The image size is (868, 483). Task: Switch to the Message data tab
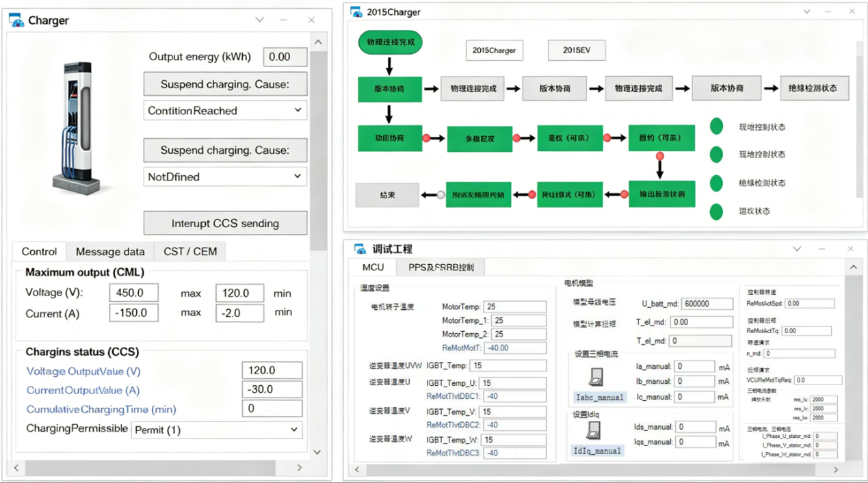[x=110, y=252]
